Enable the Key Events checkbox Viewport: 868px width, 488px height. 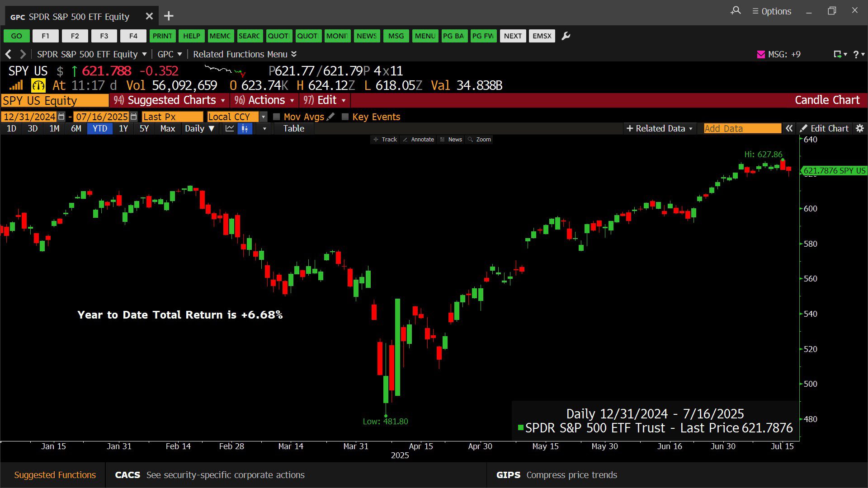[345, 117]
